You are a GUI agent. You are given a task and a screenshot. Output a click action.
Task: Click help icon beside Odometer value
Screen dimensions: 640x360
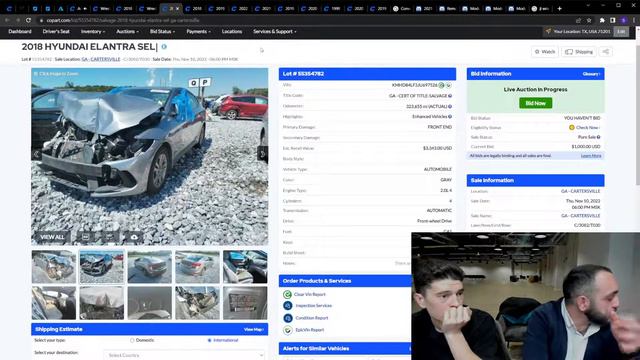tap(450, 106)
